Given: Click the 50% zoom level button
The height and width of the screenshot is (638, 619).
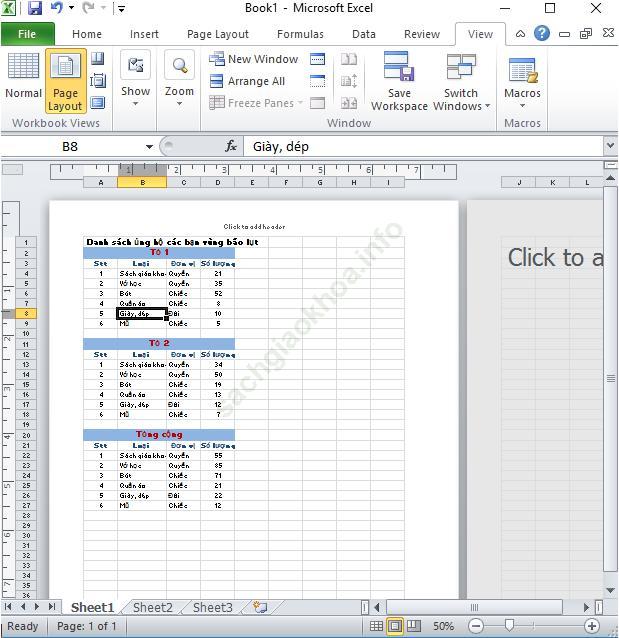Looking at the screenshot, I should click(x=443, y=626).
